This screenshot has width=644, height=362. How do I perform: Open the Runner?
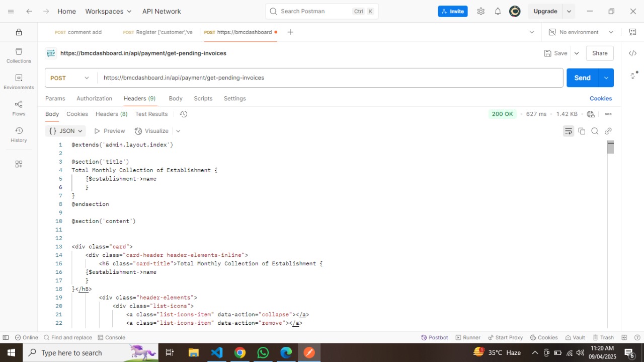tap(468, 338)
